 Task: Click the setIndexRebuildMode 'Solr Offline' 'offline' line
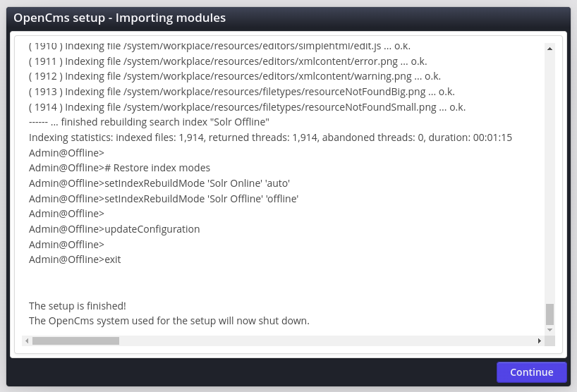pos(164,199)
